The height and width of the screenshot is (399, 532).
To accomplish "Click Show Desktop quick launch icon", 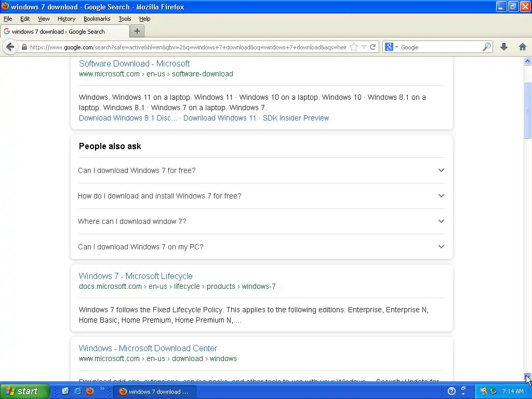I will pos(65,391).
